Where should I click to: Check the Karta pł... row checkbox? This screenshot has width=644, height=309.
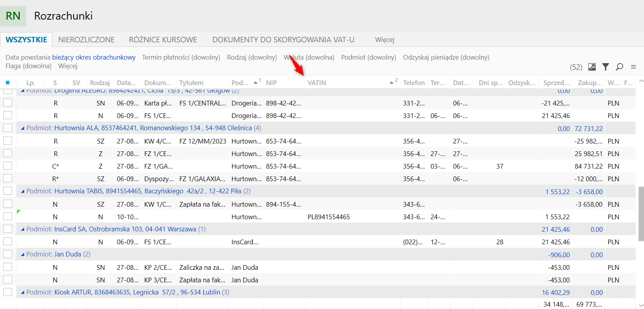pyautogui.click(x=7, y=103)
